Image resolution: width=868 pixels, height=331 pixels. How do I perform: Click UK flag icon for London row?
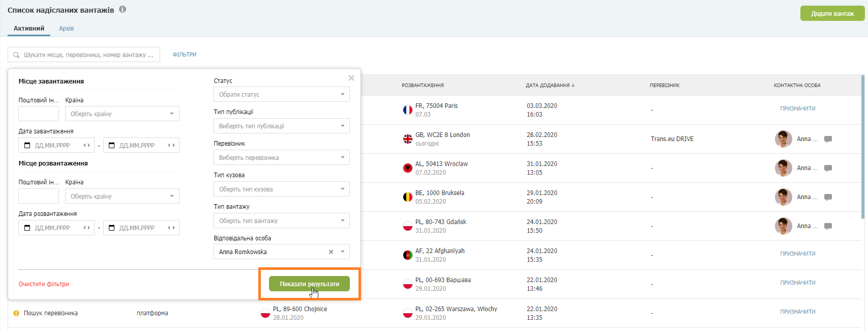click(407, 139)
